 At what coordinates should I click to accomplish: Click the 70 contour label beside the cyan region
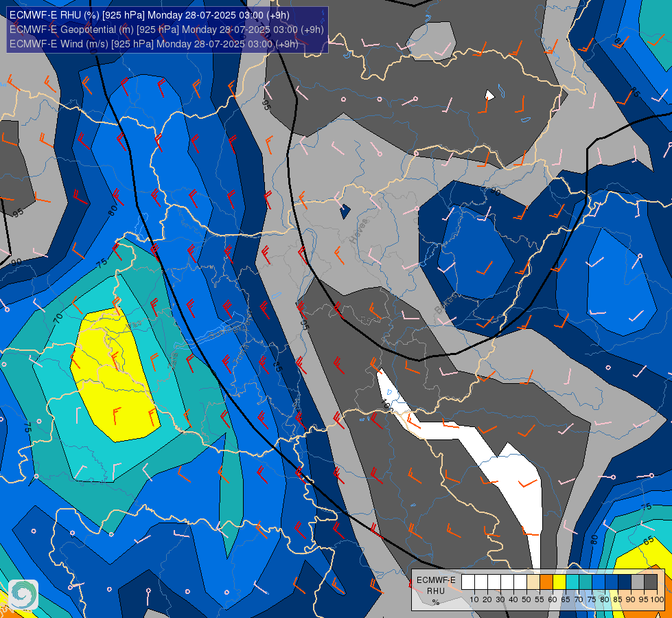pos(58,318)
